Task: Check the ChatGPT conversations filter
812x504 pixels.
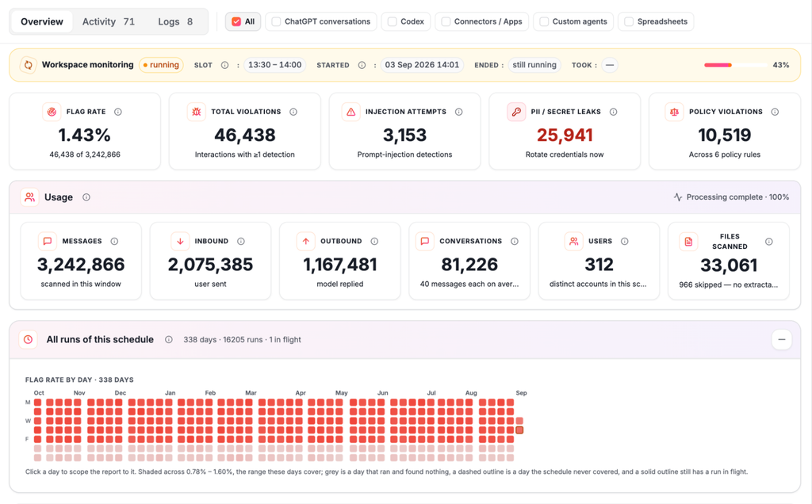Action: [x=277, y=21]
